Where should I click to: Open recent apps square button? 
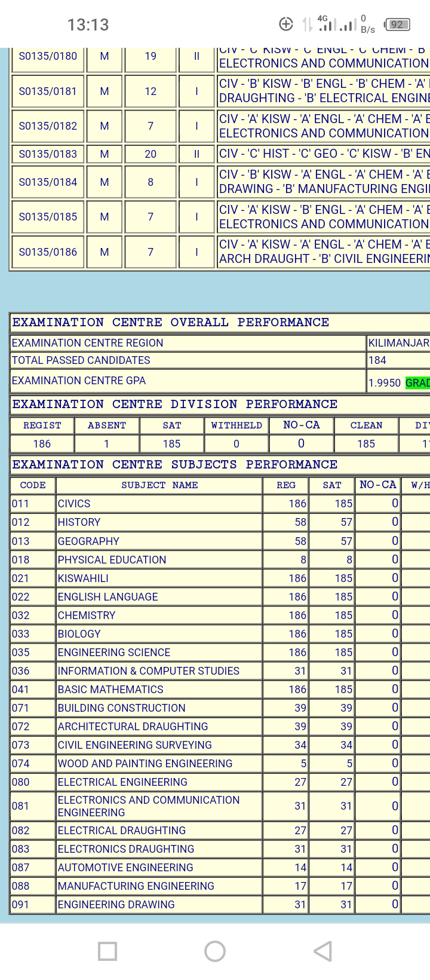click(x=107, y=951)
